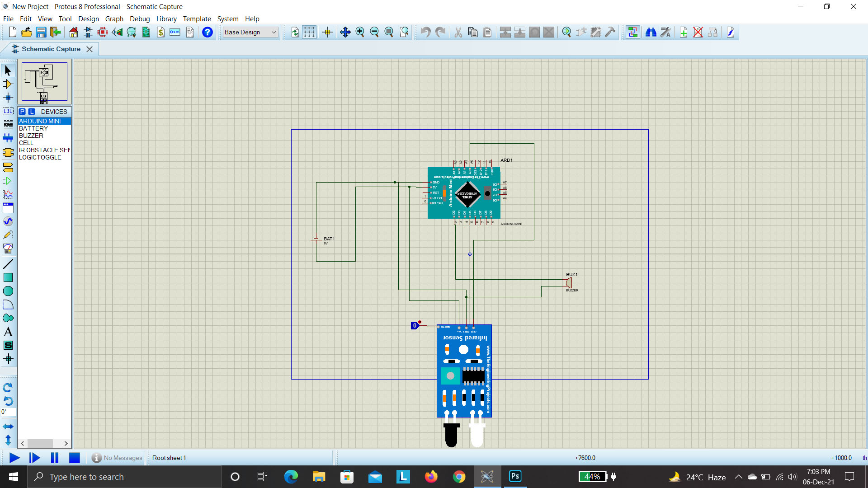Show hidden system tray icons chevron

pyautogui.click(x=738, y=477)
